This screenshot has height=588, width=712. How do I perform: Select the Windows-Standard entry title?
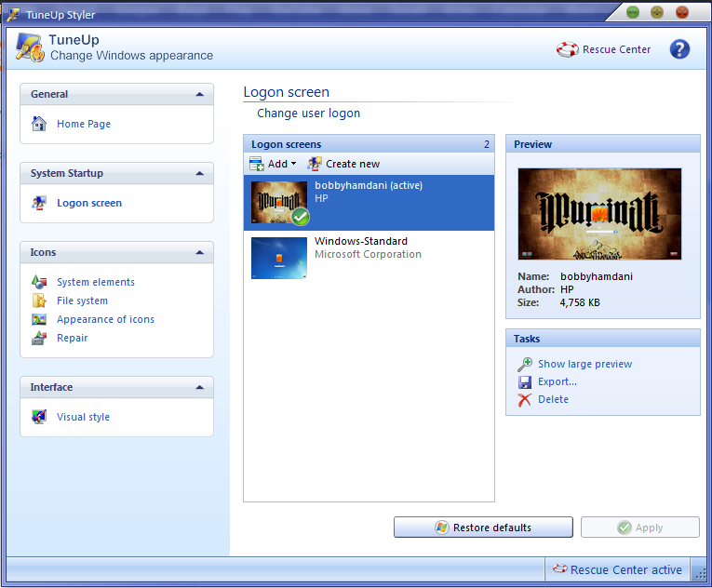(360, 241)
